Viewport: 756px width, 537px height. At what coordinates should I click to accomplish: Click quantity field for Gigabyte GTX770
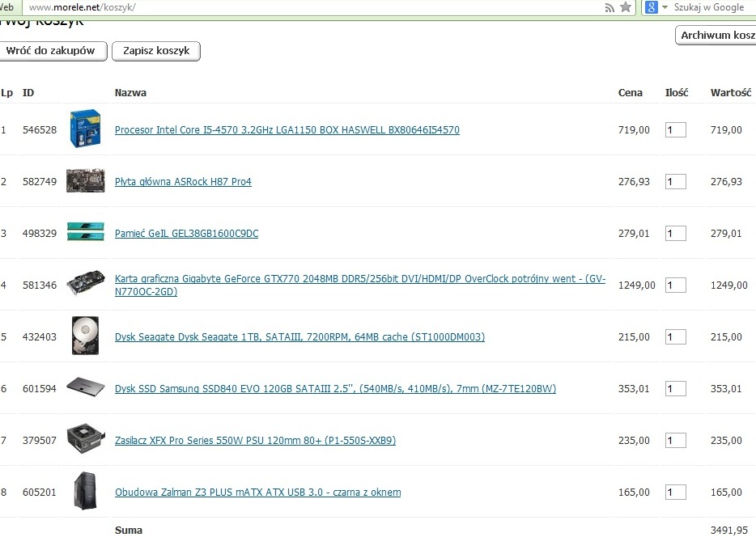tap(676, 285)
